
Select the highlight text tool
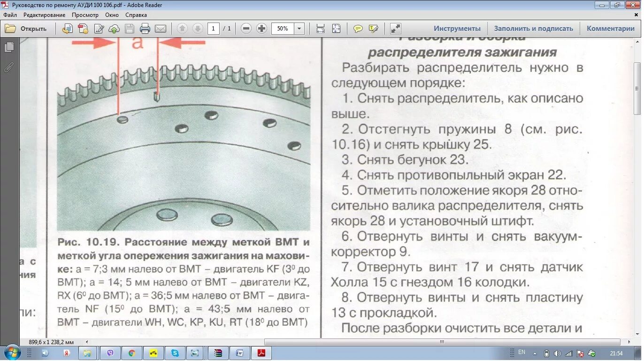[x=374, y=29]
